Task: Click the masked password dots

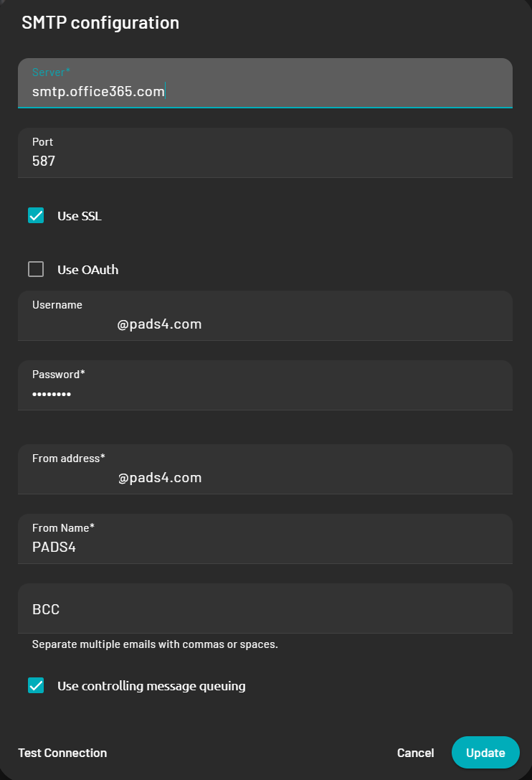Action: pos(52,393)
